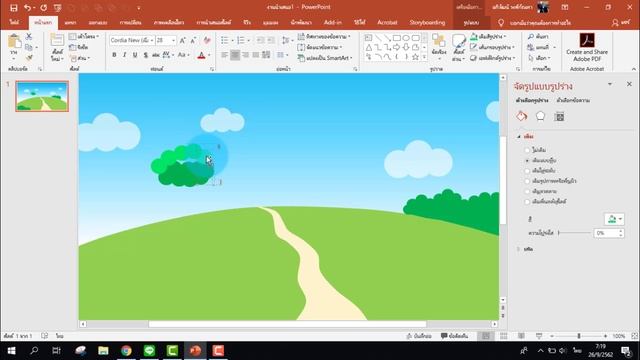Pick the rectangle shape in shapes gallery
640x360 pixels.
[396, 38]
